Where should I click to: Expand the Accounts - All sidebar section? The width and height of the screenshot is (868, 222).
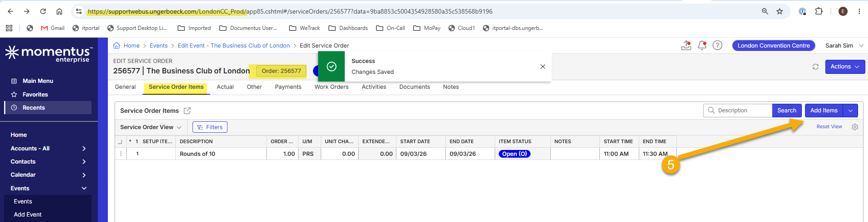click(x=48, y=148)
